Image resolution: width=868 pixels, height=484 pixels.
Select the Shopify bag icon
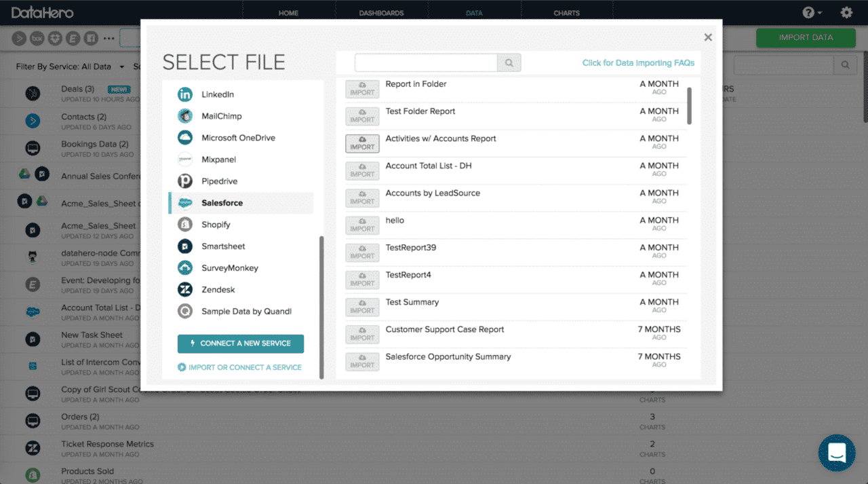tap(184, 225)
